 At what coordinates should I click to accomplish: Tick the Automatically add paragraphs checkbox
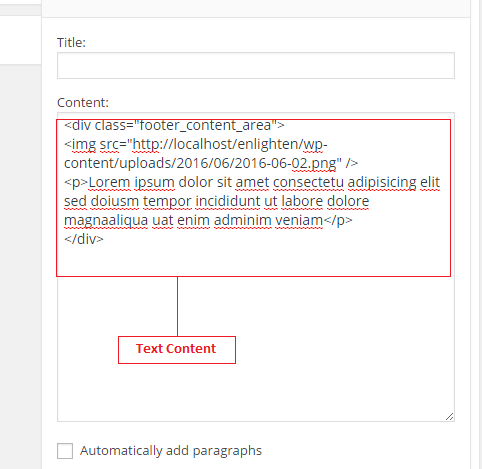coord(65,451)
